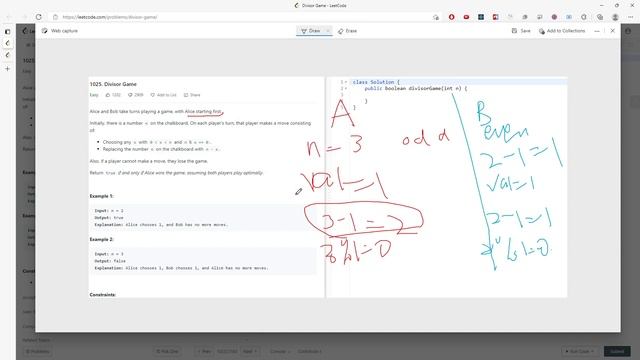Click the Web capture icon label
640x360 pixels.
coord(60,31)
